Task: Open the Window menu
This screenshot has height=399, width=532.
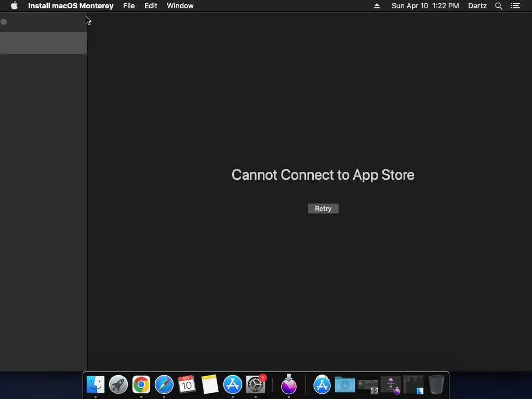Action: click(x=180, y=6)
